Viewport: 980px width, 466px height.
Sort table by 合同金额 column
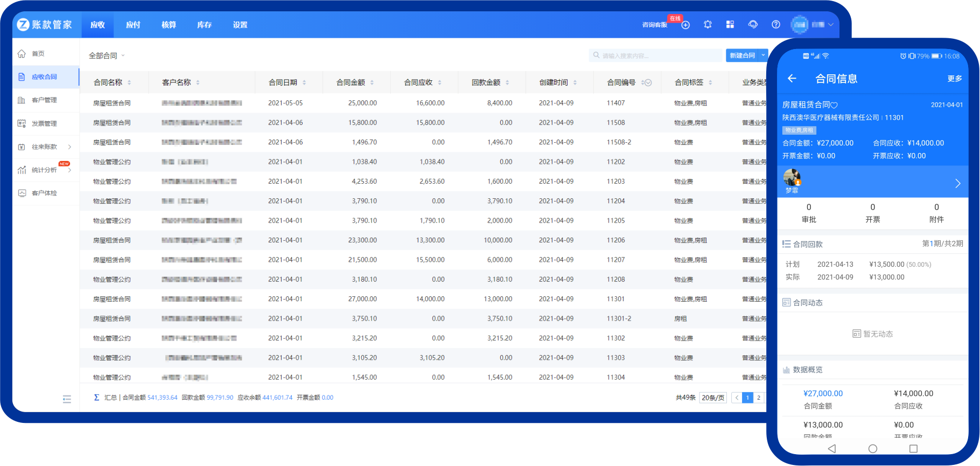(372, 83)
